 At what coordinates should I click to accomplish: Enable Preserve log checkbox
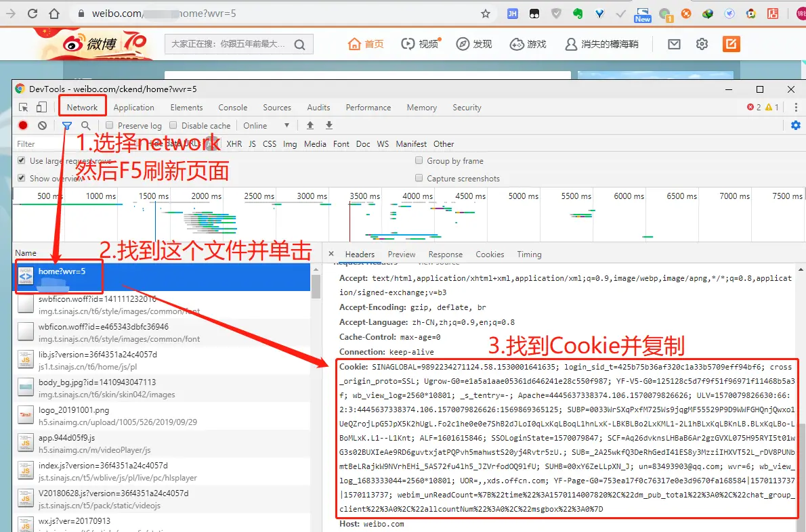pyautogui.click(x=109, y=125)
